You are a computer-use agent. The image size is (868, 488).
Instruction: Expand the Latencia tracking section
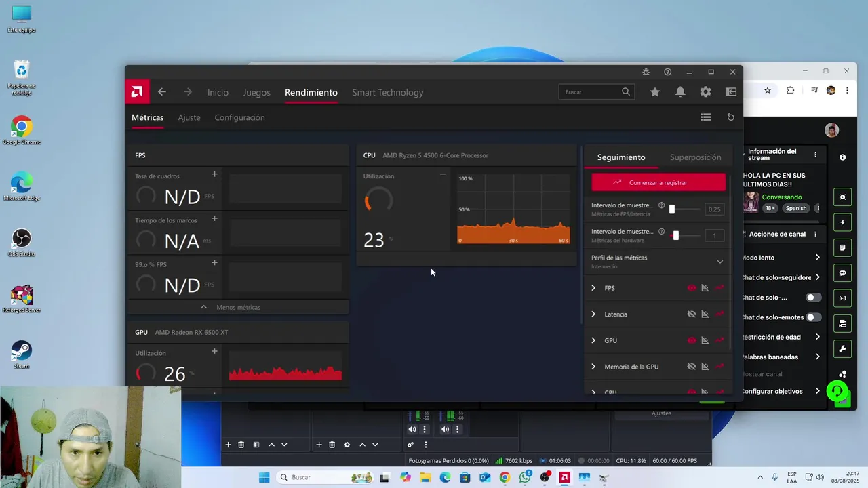click(593, 314)
